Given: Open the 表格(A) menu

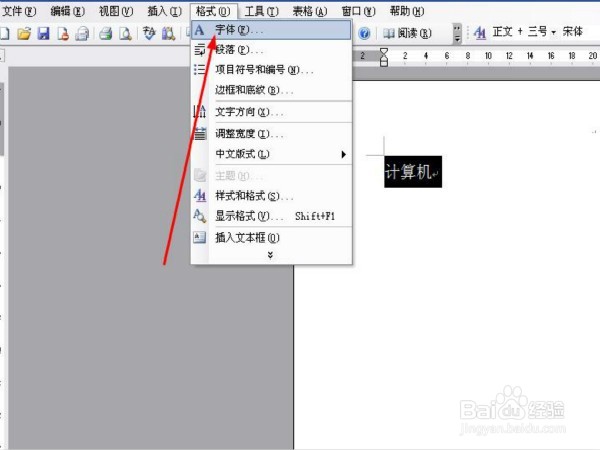Looking at the screenshot, I should pyautogui.click(x=310, y=11).
